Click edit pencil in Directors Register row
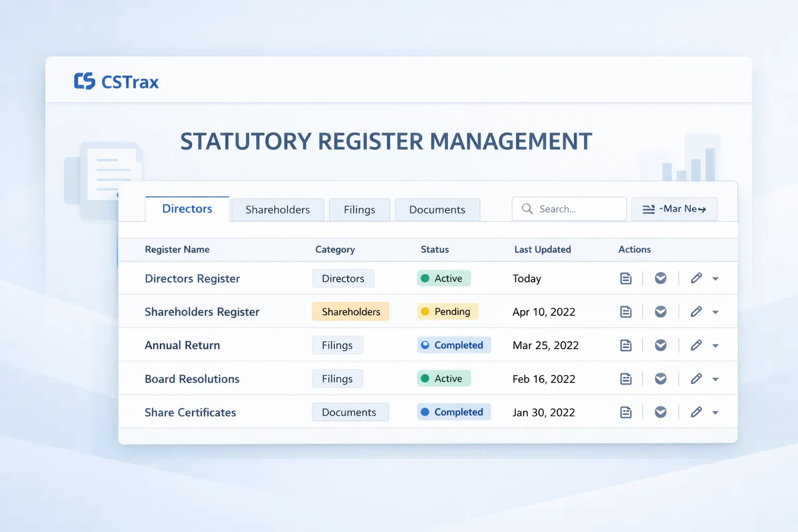 coord(696,278)
